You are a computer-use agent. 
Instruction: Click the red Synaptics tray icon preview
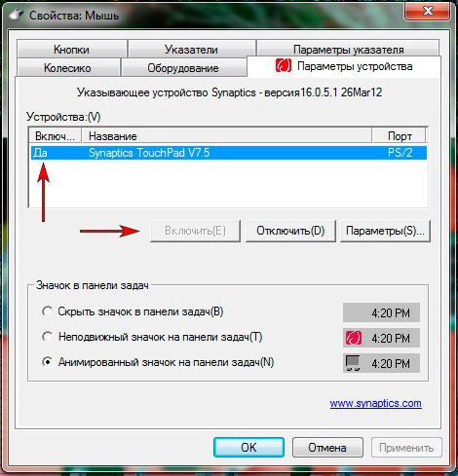tap(353, 338)
